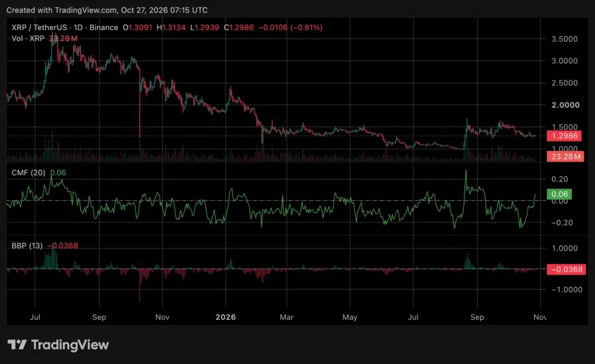The image size is (595, 364).
Task: Select the XRP / TetherUS symbol title
Action: 64,27
